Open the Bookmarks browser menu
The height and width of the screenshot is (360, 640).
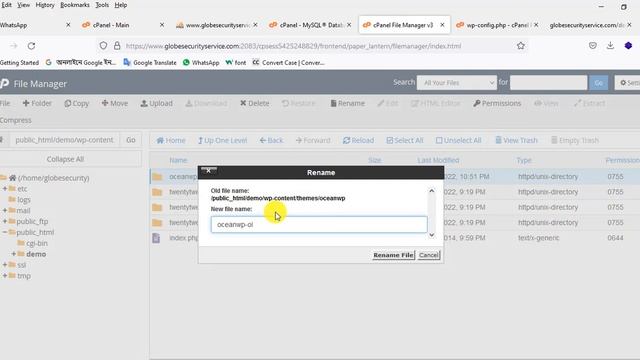75,5
